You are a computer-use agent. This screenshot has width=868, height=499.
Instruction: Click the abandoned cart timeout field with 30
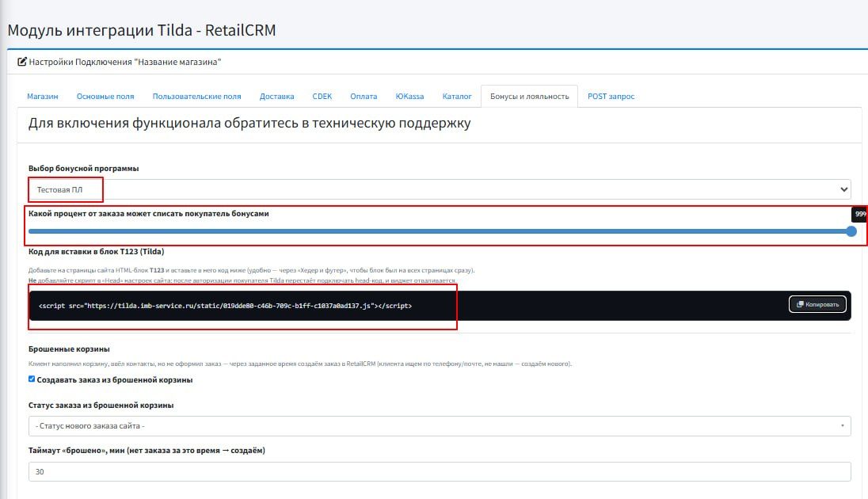click(440, 472)
